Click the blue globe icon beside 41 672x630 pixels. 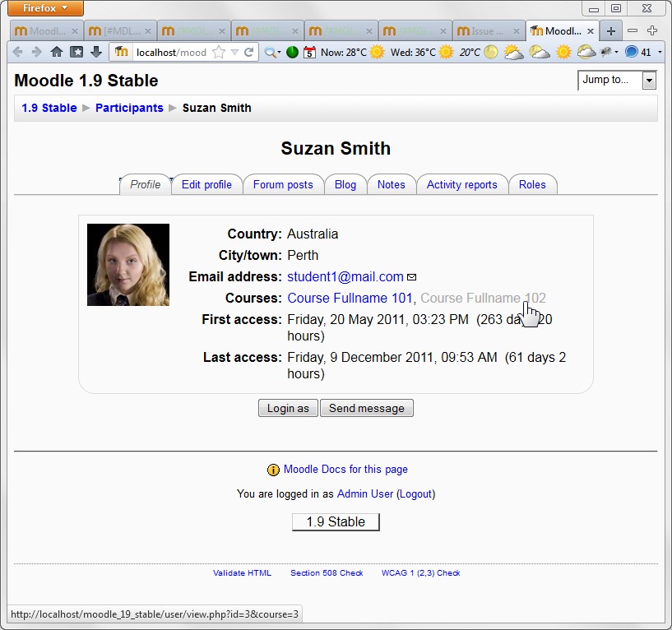(632, 53)
